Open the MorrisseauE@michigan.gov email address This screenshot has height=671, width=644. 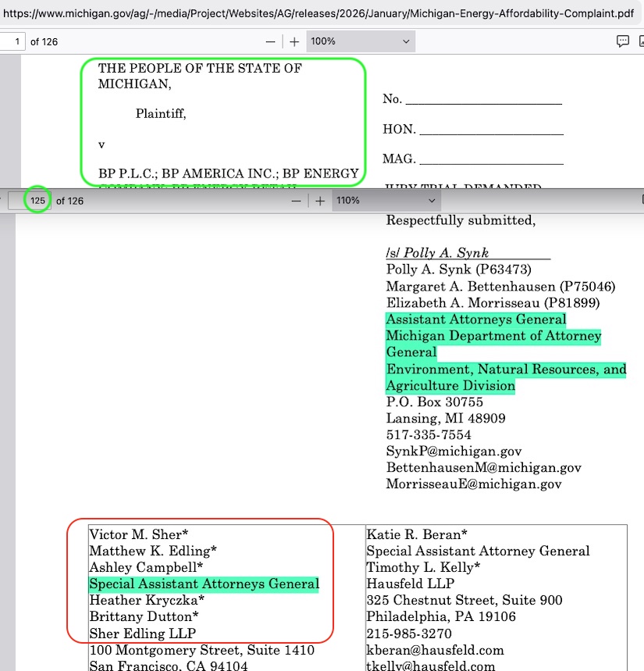[474, 484]
